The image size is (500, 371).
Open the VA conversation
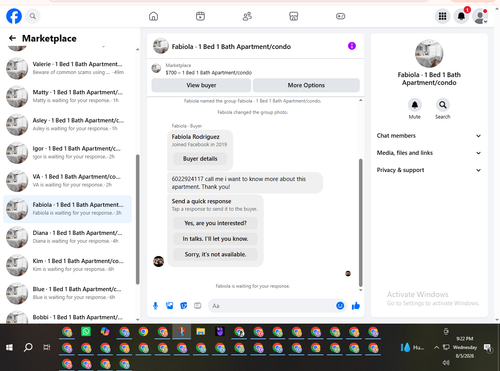[x=67, y=181]
